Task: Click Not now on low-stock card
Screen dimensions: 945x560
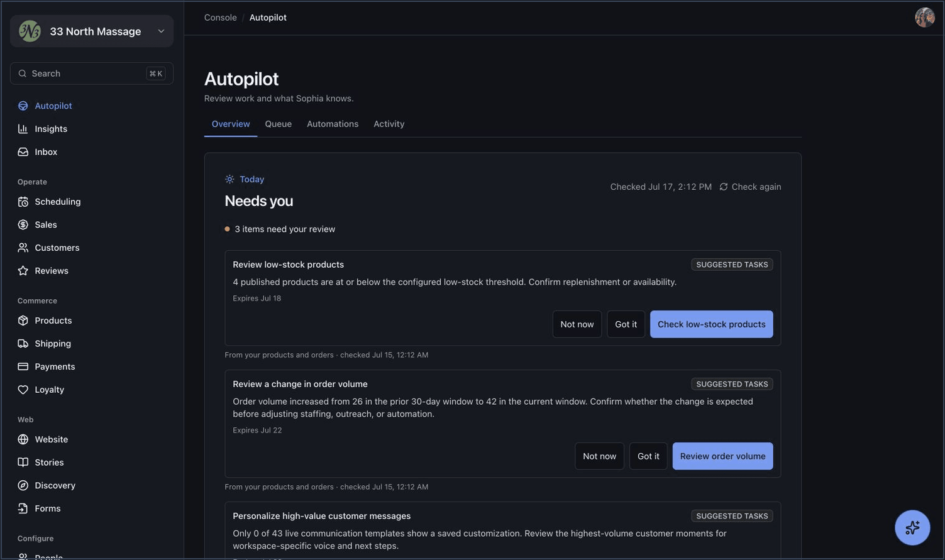Action: pyautogui.click(x=577, y=324)
